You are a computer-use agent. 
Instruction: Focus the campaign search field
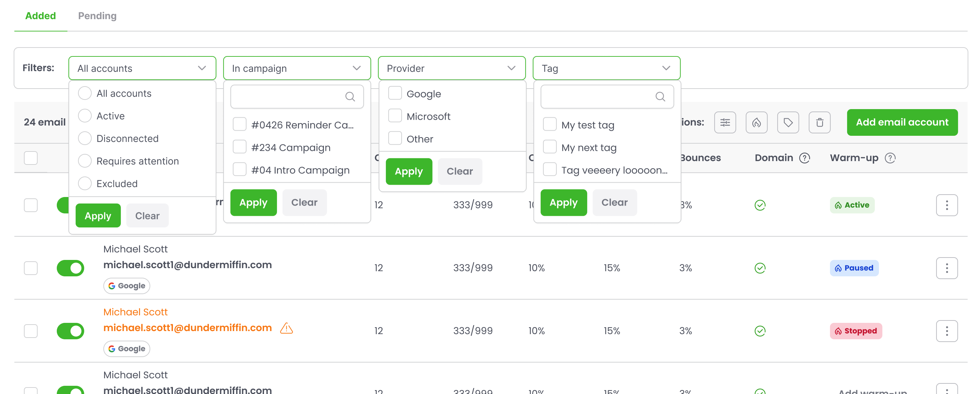click(297, 97)
